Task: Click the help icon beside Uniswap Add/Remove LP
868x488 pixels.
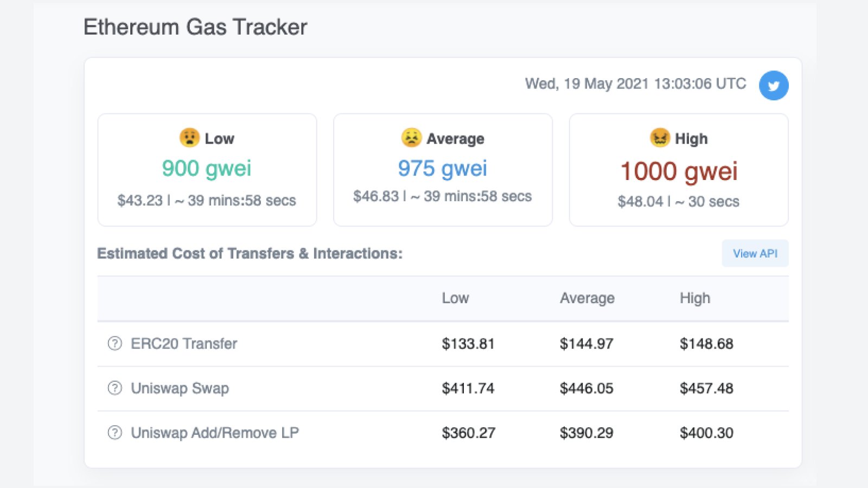Action: click(115, 433)
